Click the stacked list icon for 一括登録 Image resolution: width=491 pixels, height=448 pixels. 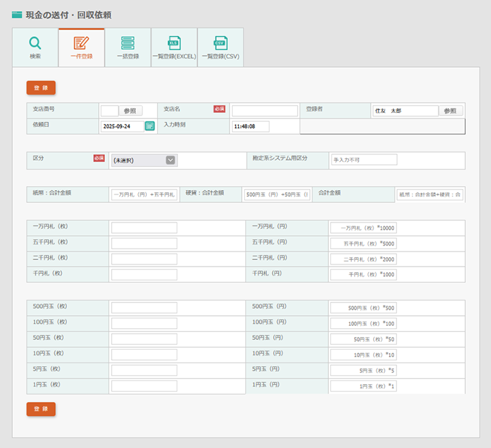click(x=128, y=43)
